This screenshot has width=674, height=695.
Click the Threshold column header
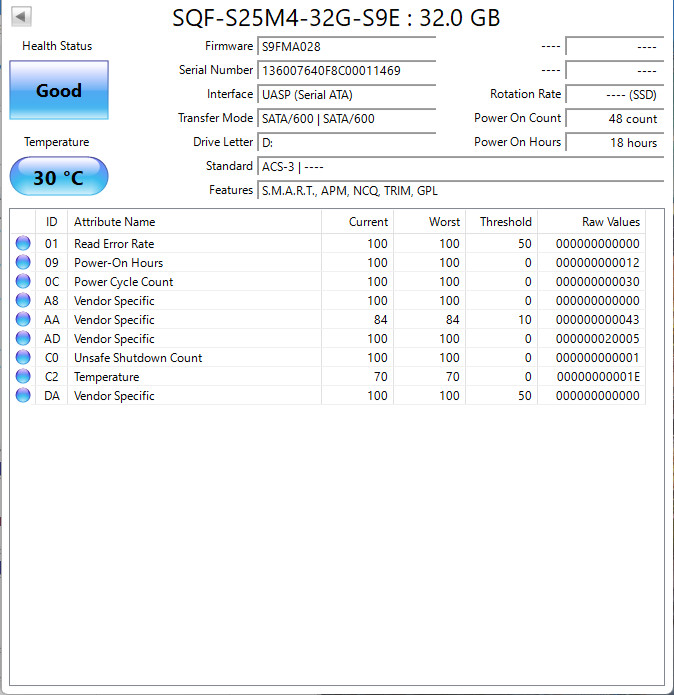[x=502, y=222]
